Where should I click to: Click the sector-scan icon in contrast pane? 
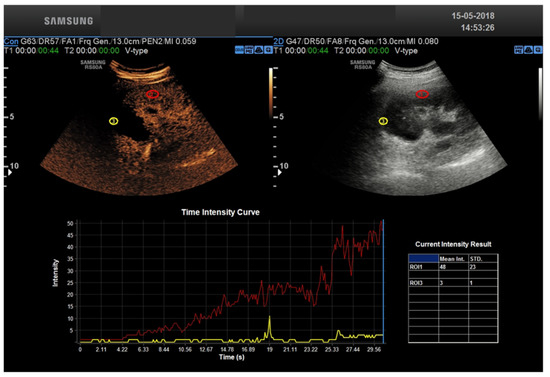(x=259, y=50)
